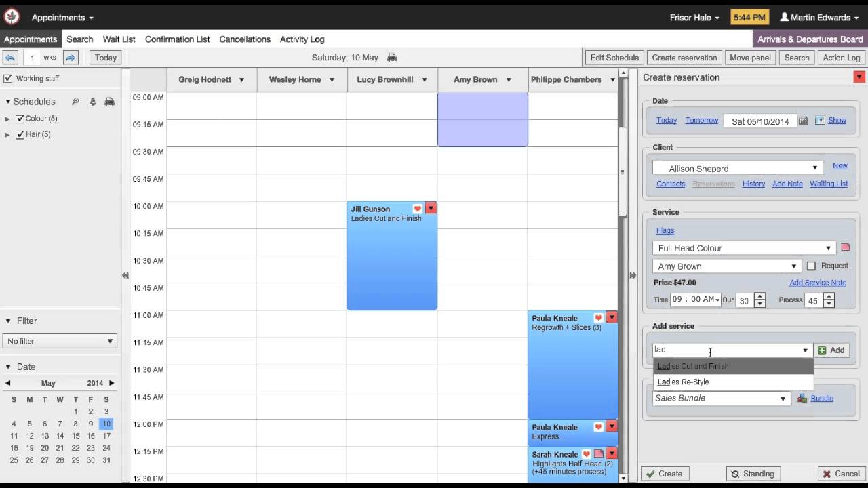868x488 pixels.
Task: Open the Action Log
Action: click(x=842, y=58)
